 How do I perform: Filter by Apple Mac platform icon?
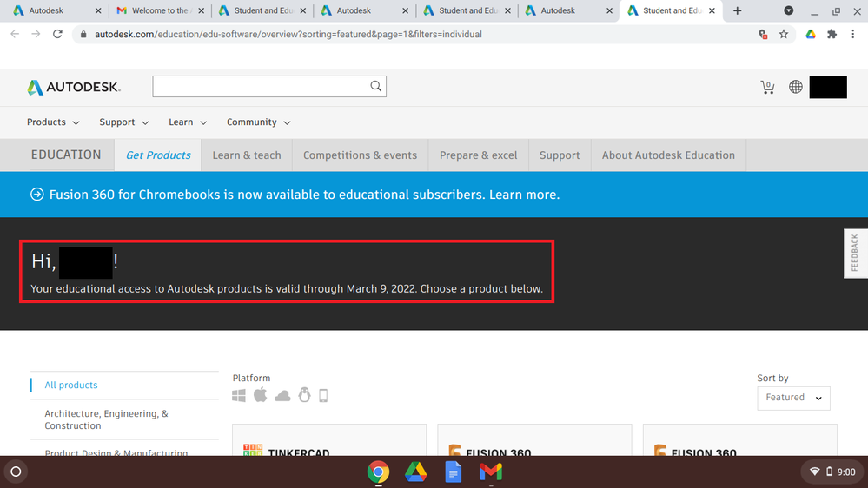[x=260, y=395]
